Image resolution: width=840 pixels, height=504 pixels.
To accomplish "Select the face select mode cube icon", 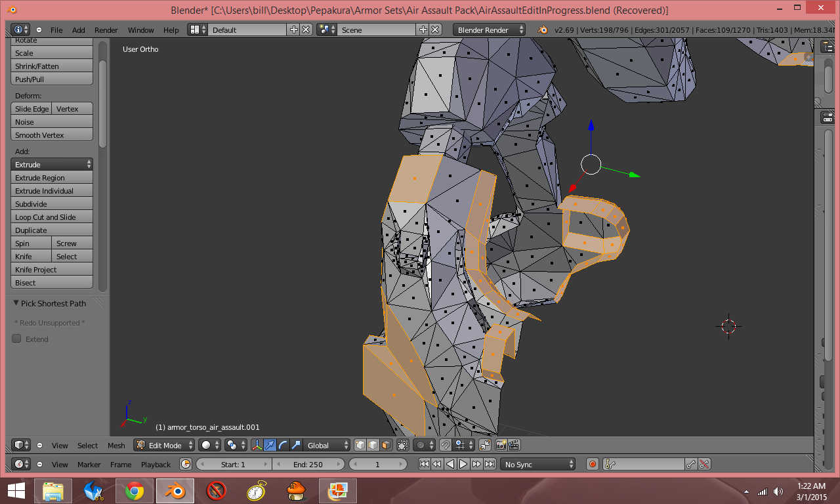I will pos(386,445).
